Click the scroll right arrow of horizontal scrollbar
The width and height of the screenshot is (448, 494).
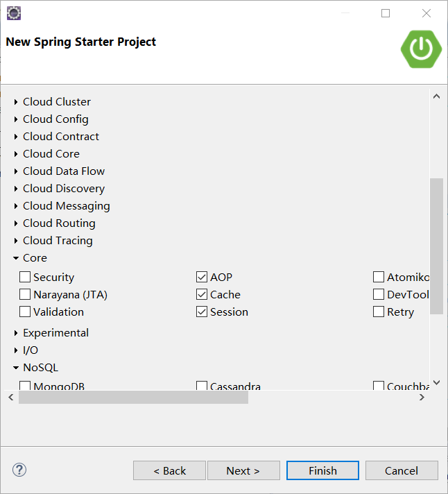[422, 398]
